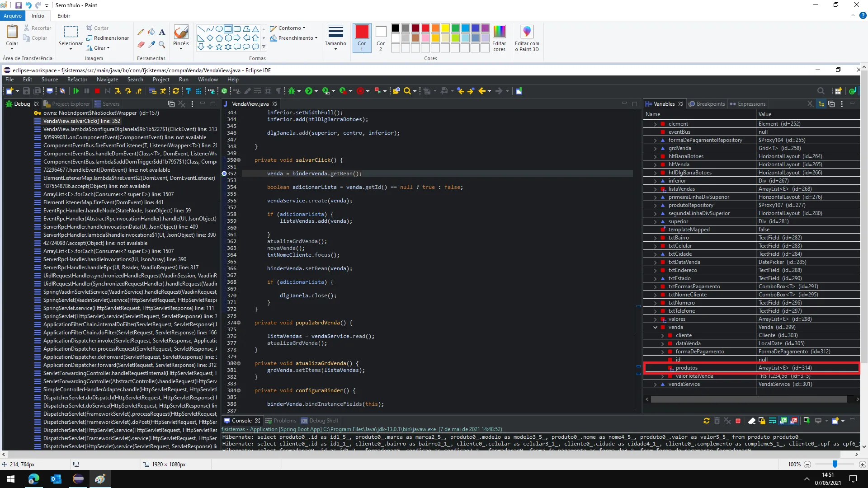Toggle breakpoint marker on line 352
The height and width of the screenshot is (488, 868).
(x=224, y=174)
